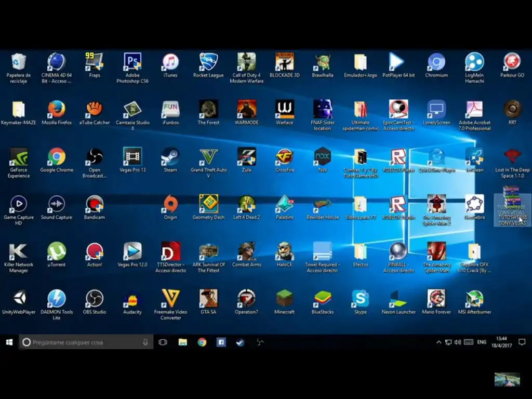Open the aTube Catcher icon

point(95,109)
